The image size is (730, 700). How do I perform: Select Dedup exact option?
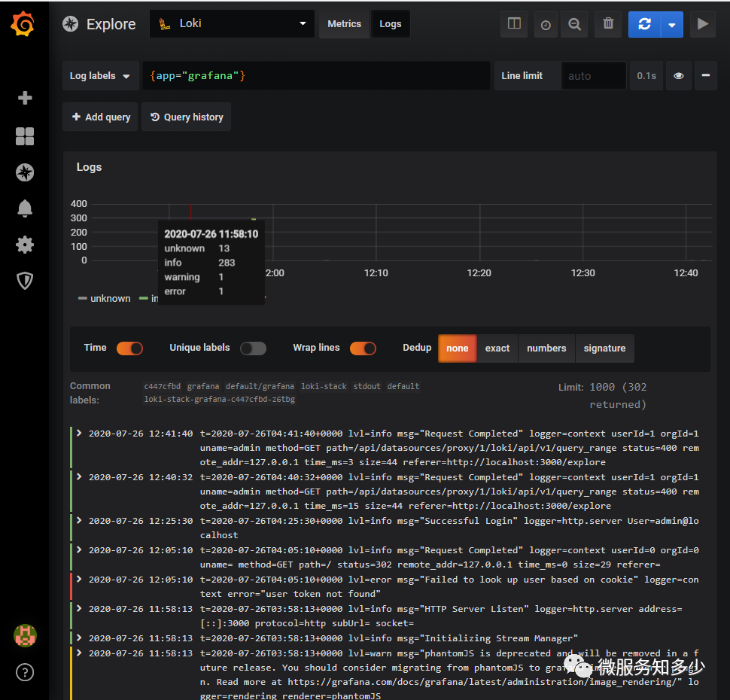pos(497,348)
